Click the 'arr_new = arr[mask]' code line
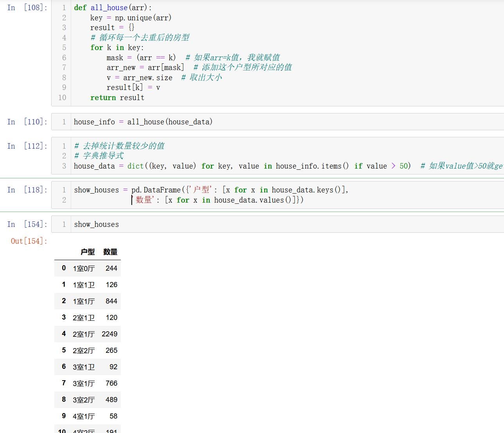The image size is (504, 433). [x=145, y=67]
